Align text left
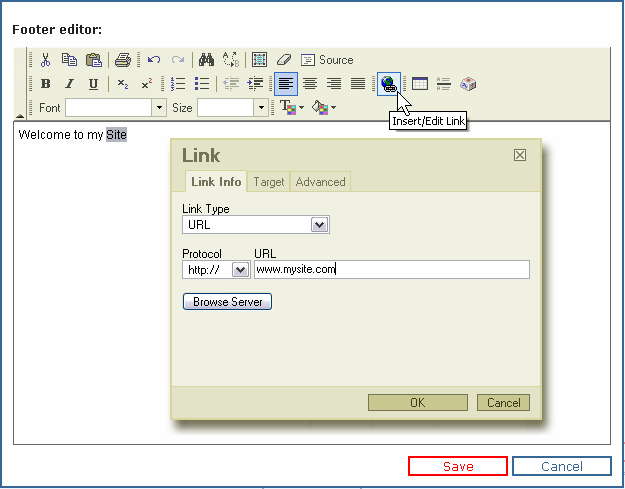The width and height of the screenshot is (625, 489). [286, 84]
